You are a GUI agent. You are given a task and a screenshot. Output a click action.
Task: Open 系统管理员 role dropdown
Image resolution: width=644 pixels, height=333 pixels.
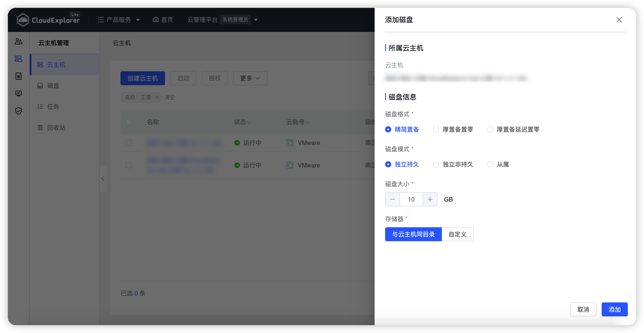[239, 19]
